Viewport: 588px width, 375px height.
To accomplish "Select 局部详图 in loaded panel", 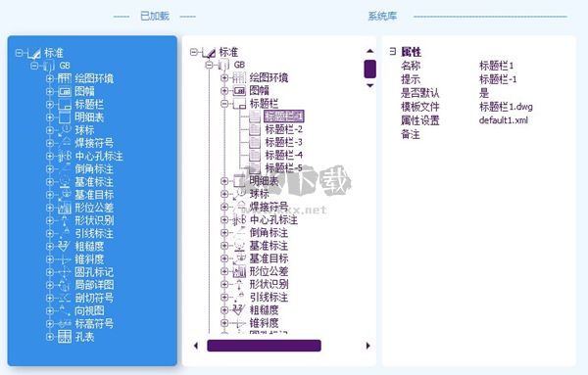I will click(94, 285).
